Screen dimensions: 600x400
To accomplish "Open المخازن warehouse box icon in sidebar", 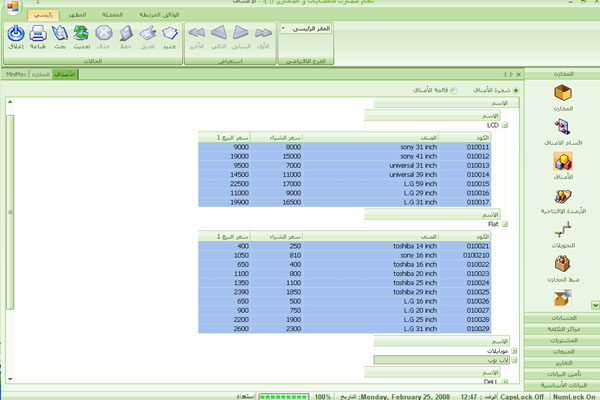I will click(x=562, y=95).
